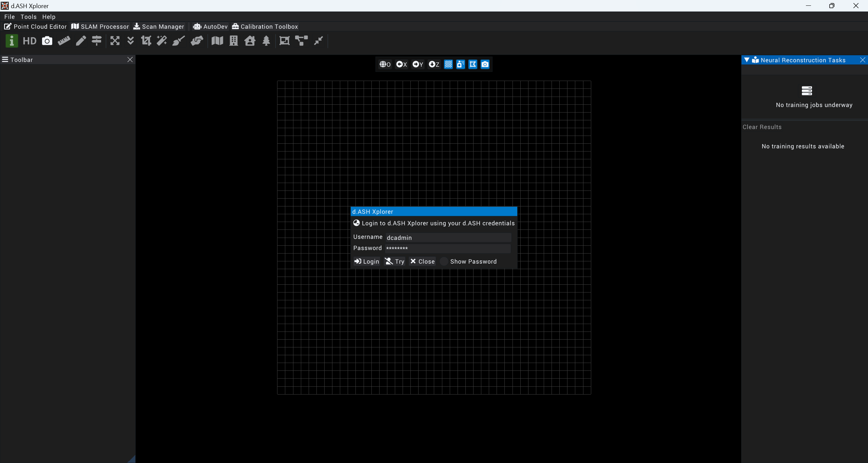Toggle the spray can points button in the viewport
Screen dimensions: 868x463
tap(461, 64)
